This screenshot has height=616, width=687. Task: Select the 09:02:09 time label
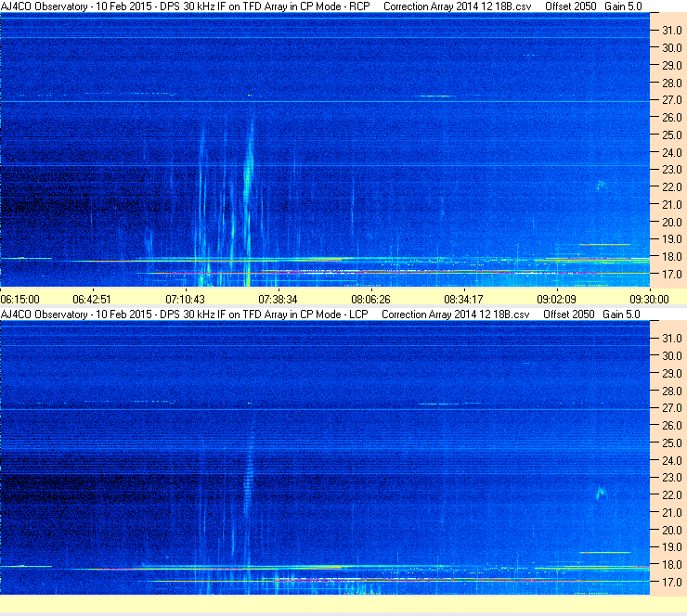click(556, 300)
